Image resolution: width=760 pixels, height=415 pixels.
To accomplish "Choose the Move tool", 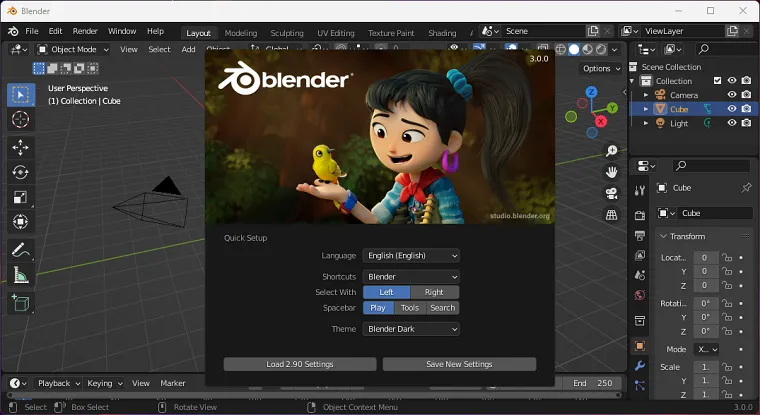I will pyautogui.click(x=20, y=147).
